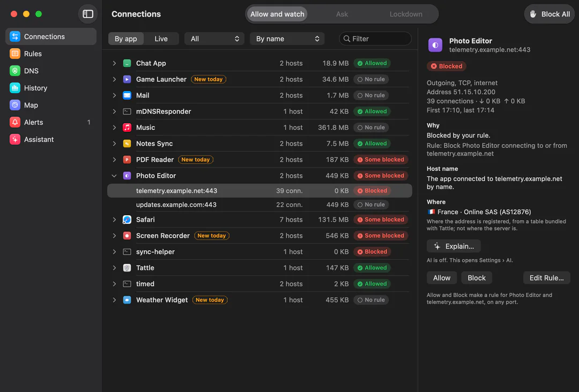Expand the PDF Reader row
This screenshot has height=392, width=579.
coord(114,160)
